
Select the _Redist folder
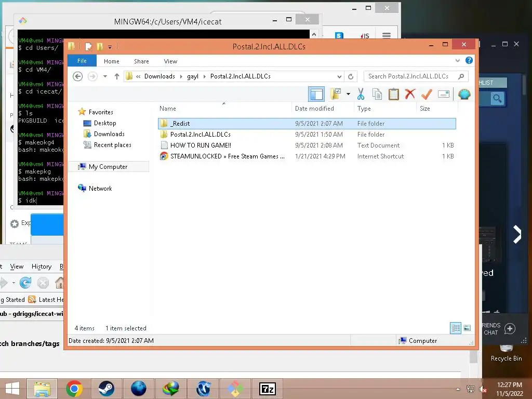click(x=307, y=124)
